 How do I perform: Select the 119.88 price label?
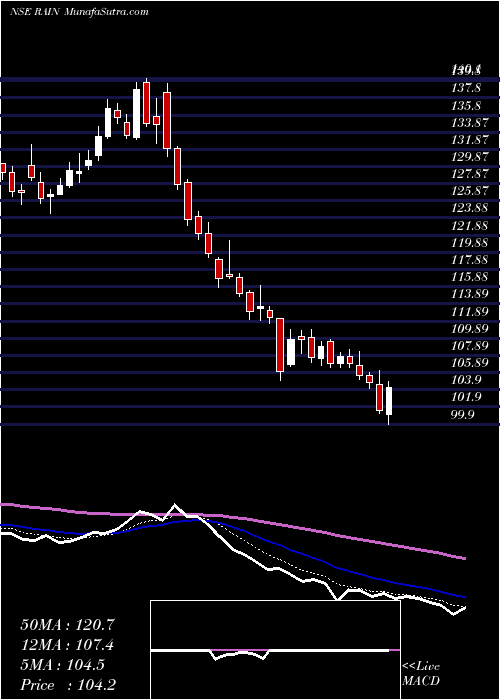tap(469, 242)
